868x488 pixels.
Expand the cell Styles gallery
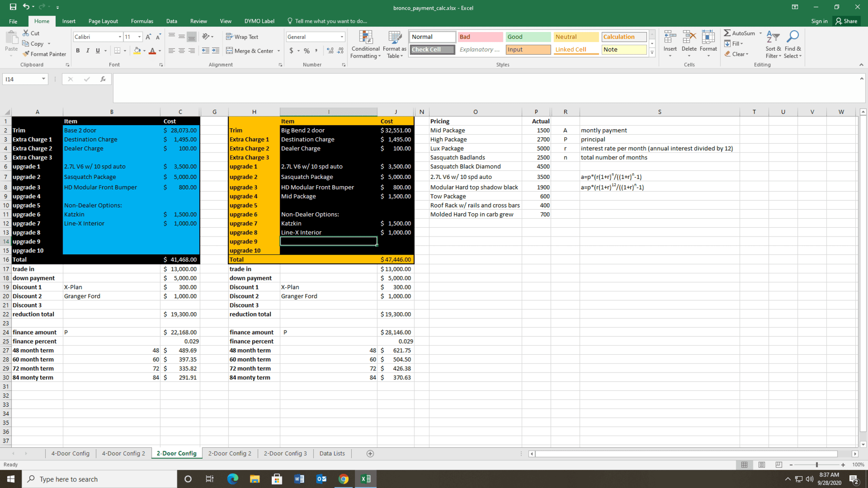tap(652, 52)
